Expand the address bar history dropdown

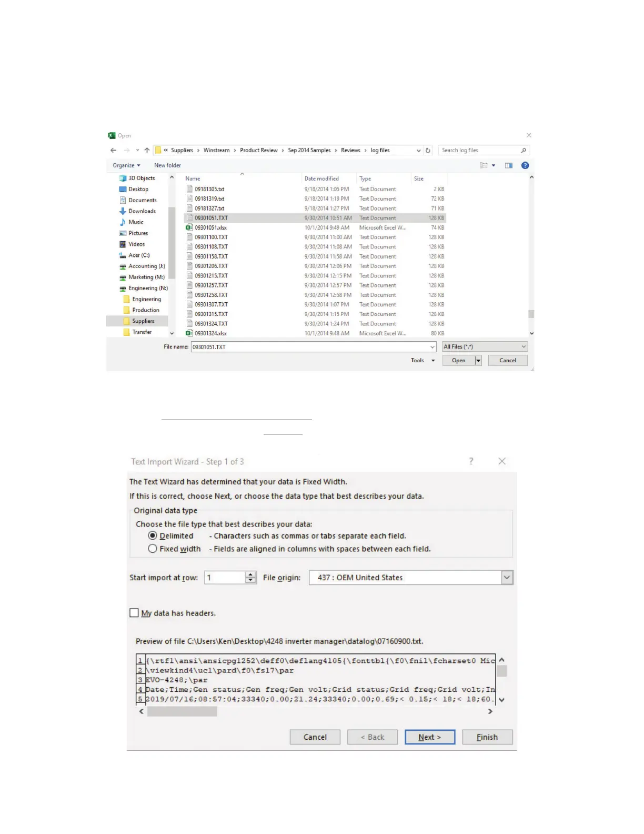click(x=419, y=151)
